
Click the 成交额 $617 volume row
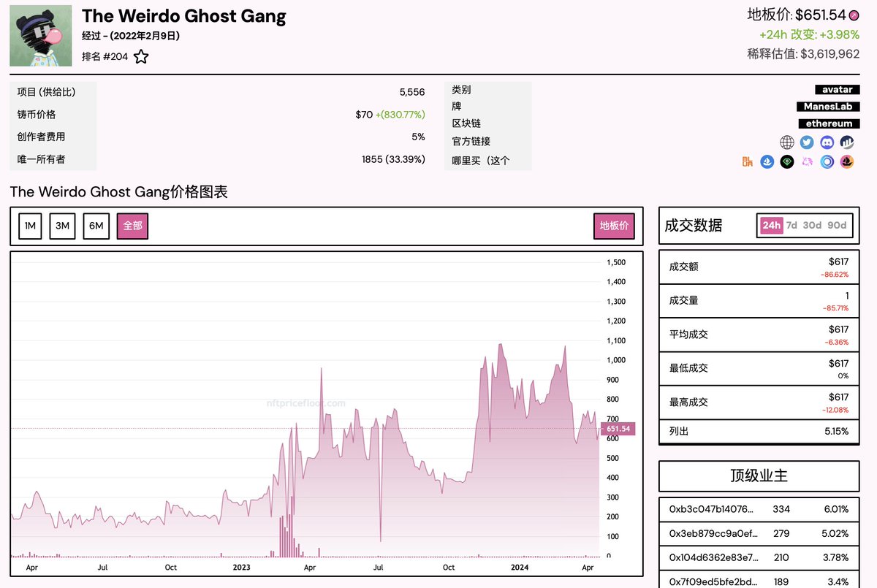(x=759, y=267)
